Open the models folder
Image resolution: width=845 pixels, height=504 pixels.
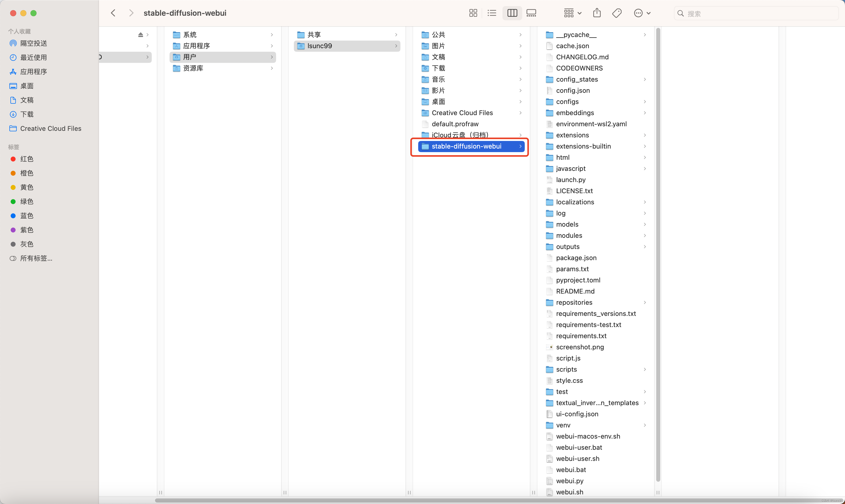point(567,224)
